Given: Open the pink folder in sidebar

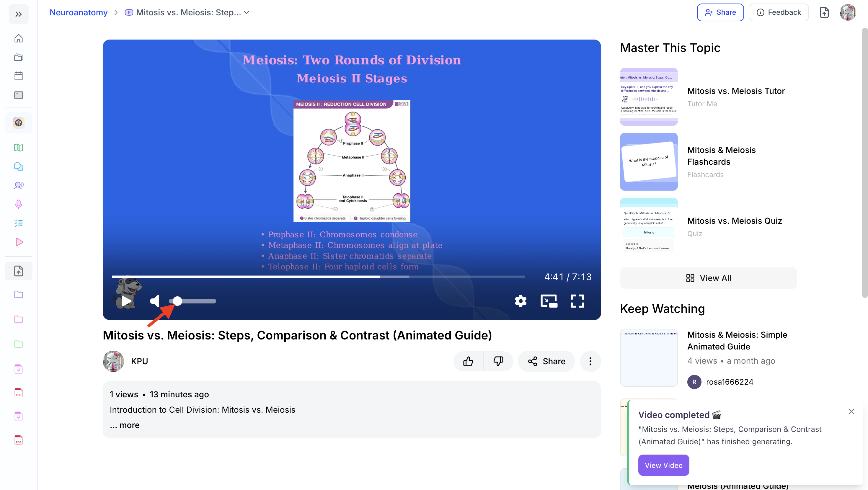Looking at the screenshot, I should [19, 319].
